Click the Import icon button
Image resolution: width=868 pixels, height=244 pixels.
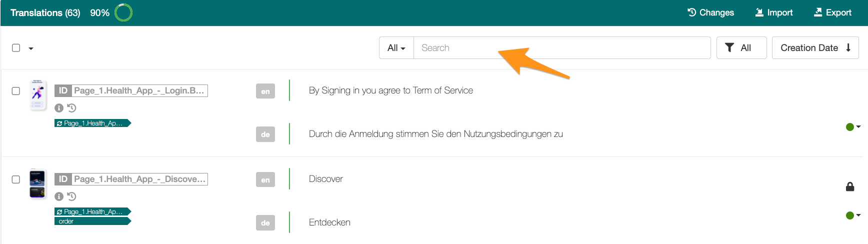(x=759, y=12)
